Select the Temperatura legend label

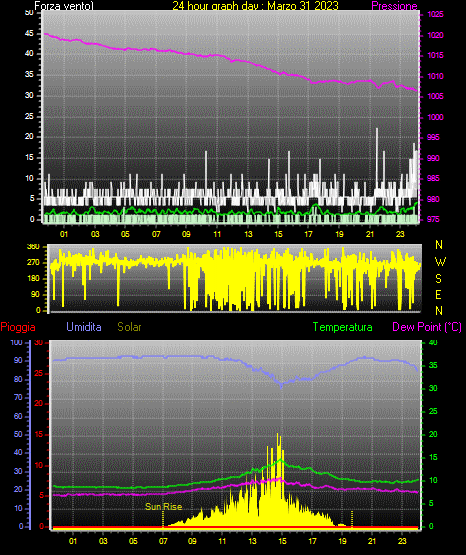coord(343,327)
